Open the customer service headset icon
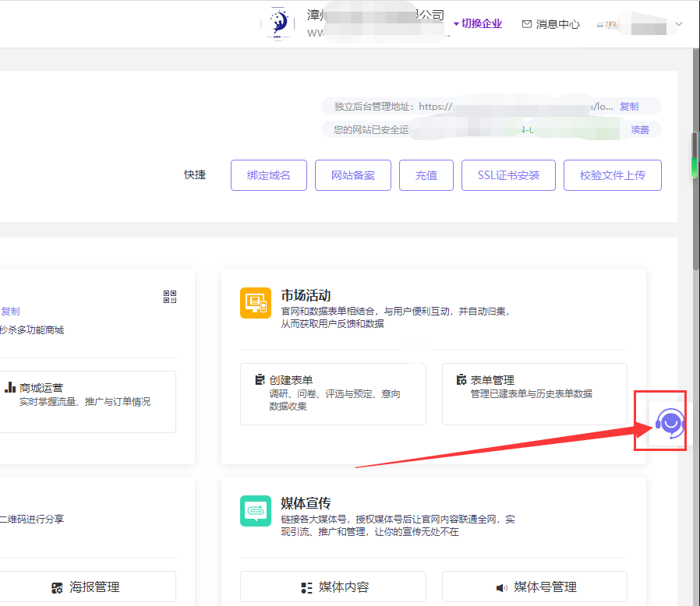The width and height of the screenshot is (700, 606). [x=670, y=422]
